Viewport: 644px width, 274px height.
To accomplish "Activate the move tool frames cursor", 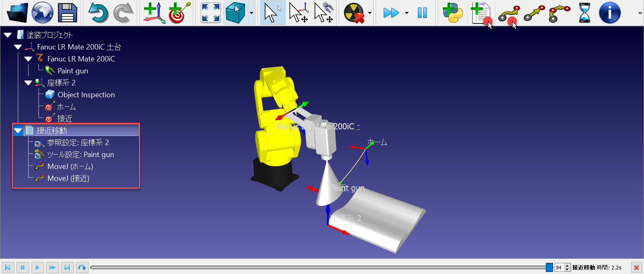I will coord(324,13).
